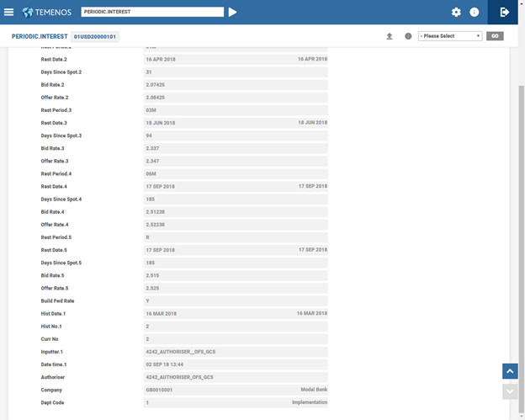Select the Authoriser value field
This screenshot has width=525, height=420.
click(x=236, y=377)
